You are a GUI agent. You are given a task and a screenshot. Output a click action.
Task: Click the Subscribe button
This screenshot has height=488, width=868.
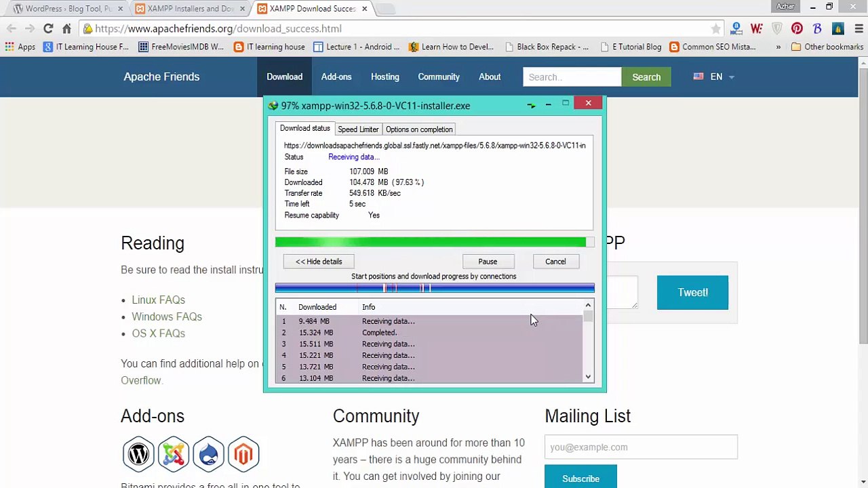coord(580,477)
